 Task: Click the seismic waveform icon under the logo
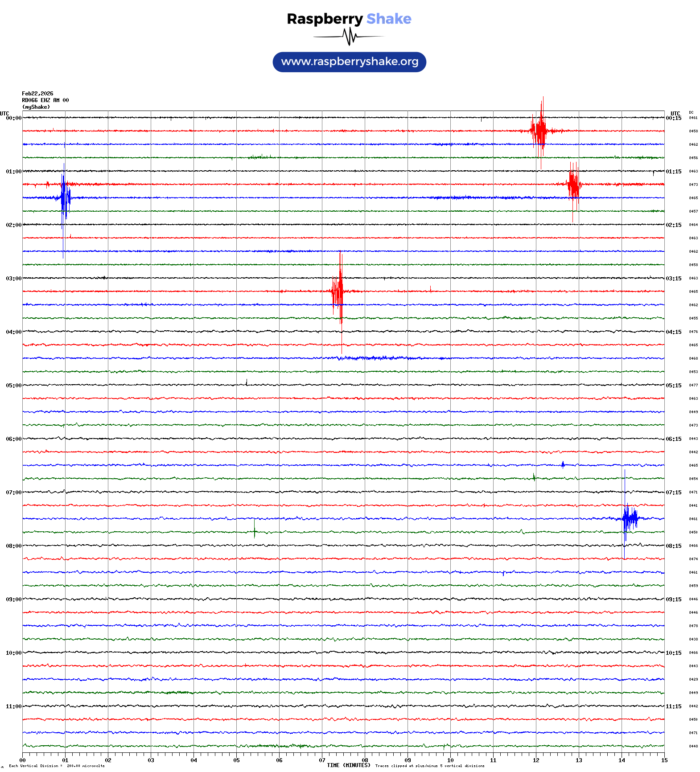tap(349, 37)
